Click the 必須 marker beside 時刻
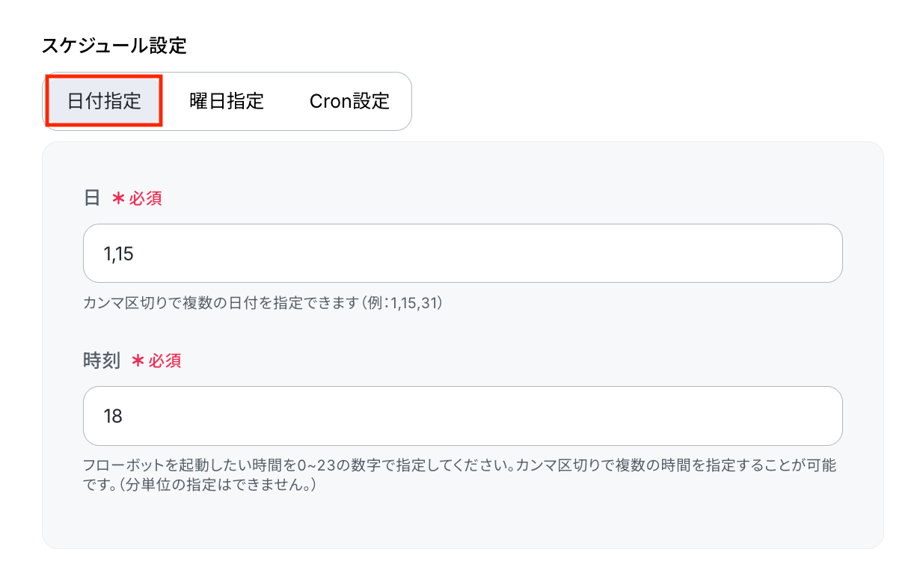The height and width of the screenshot is (588, 920). (x=165, y=361)
